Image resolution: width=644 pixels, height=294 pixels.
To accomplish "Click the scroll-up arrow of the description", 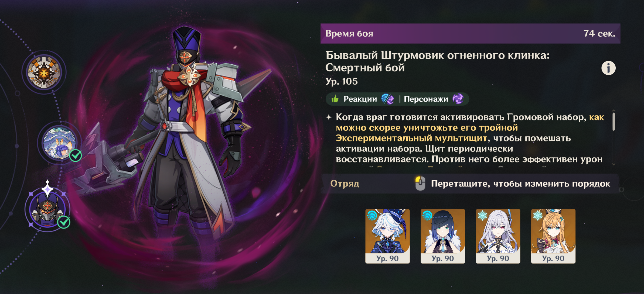I will click(x=614, y=111).
